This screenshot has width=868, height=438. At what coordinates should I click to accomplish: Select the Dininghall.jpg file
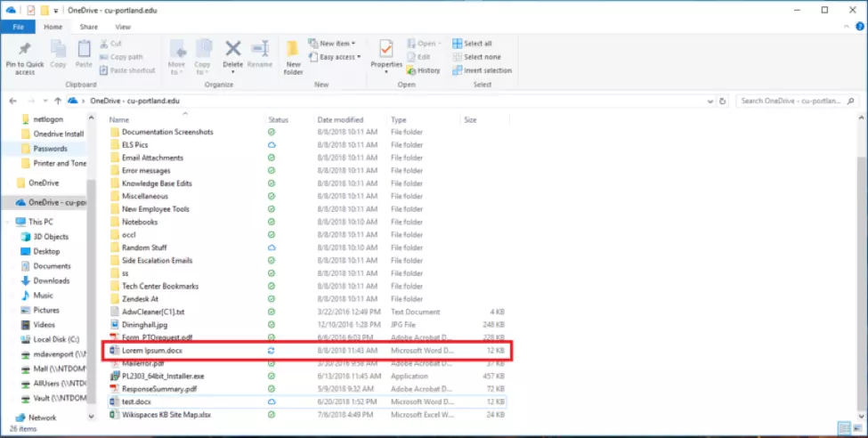(306, 324)
